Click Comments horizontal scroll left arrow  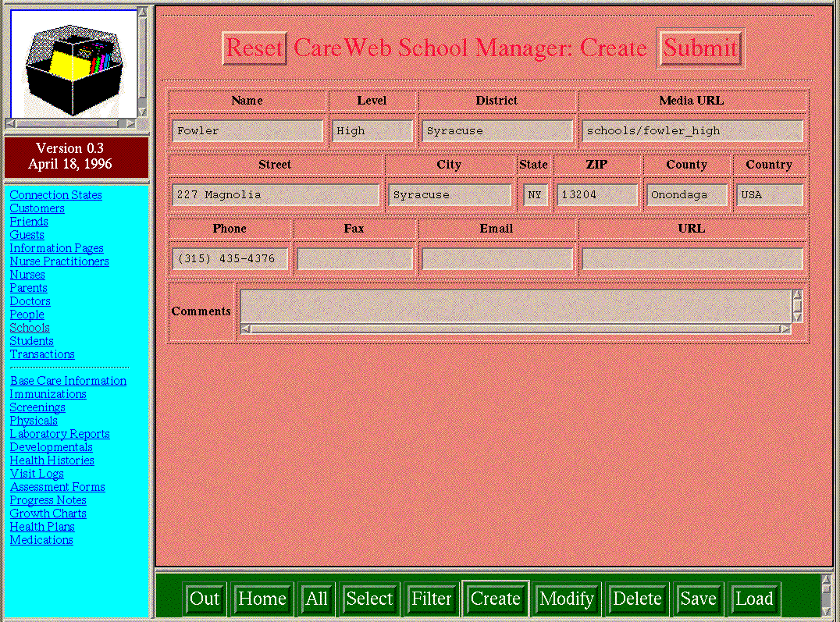click(245, 329)
